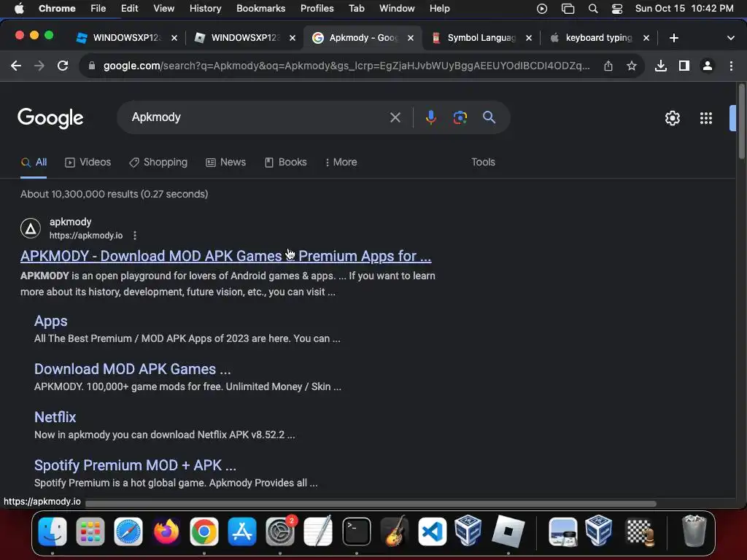This screenshot has width=747, height=560.
Task: Open the apkmody result's three-dot options
Action: point(135,236)
